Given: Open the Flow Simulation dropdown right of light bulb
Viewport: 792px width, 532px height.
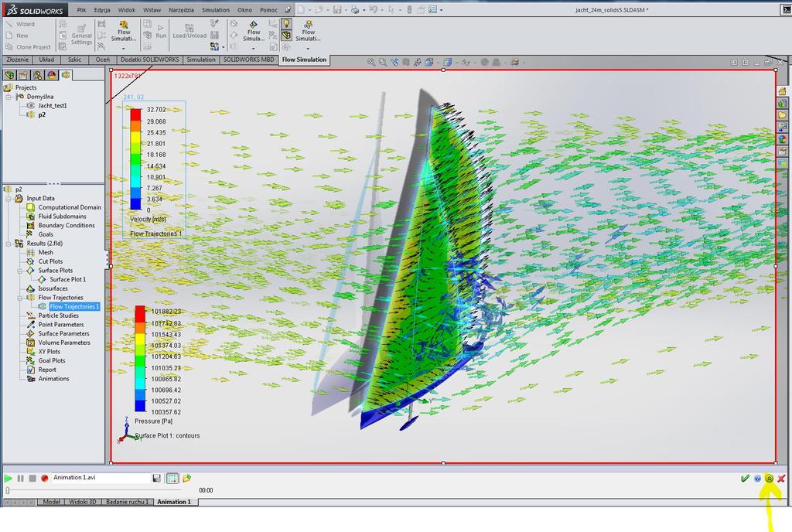Looking at the screenshot, I should click(x=308, y=34).
